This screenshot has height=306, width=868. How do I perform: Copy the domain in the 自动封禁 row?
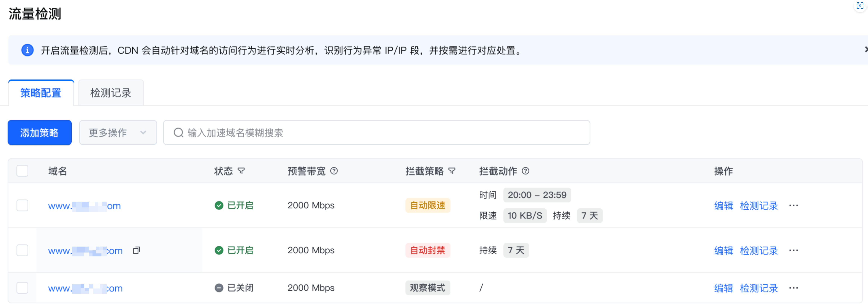click(x=137, y=250)
